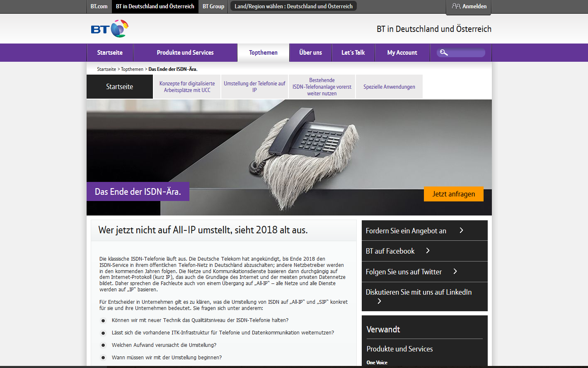
Task: Click bullet text Können wir mit neuer Technik
Action: click(200, 320)
